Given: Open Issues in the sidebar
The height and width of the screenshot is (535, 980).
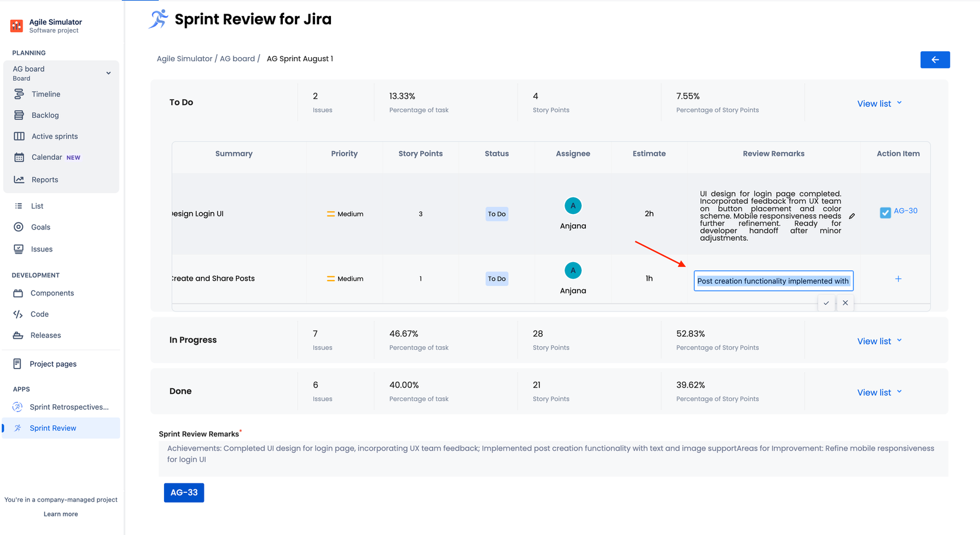Looking at the screenshot, I should 42,249.
